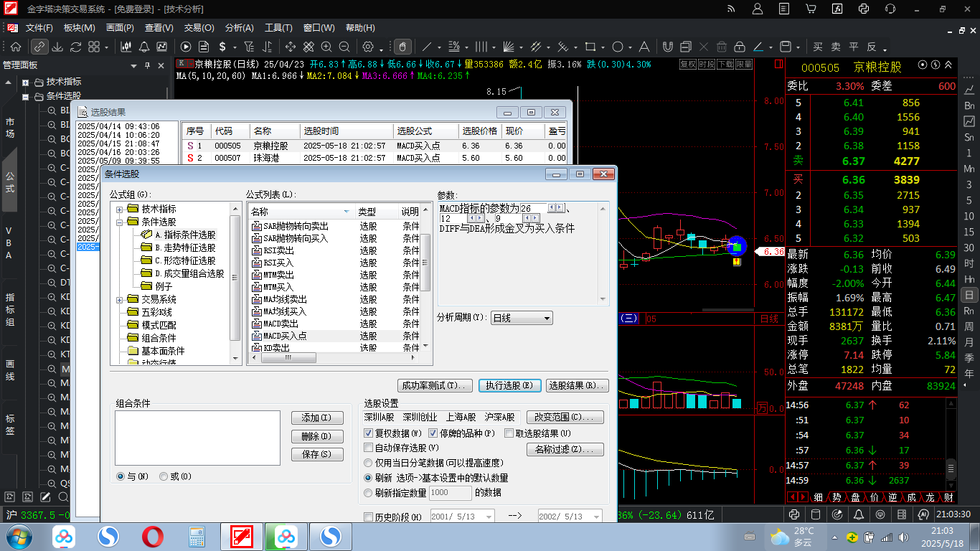
Task: Select the text annotation A tool
Action: click(x=644, y=47)
